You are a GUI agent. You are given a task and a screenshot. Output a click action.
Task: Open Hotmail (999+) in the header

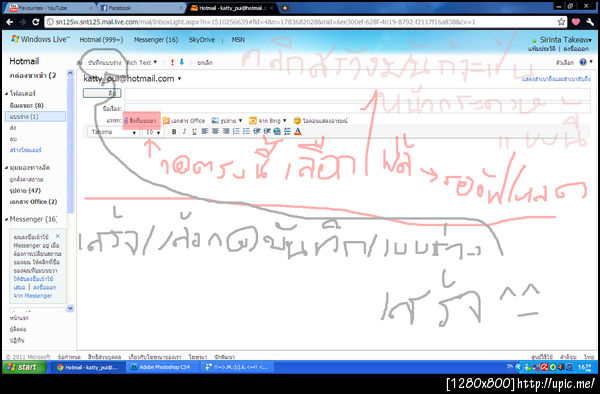click(x=101, y=40)
